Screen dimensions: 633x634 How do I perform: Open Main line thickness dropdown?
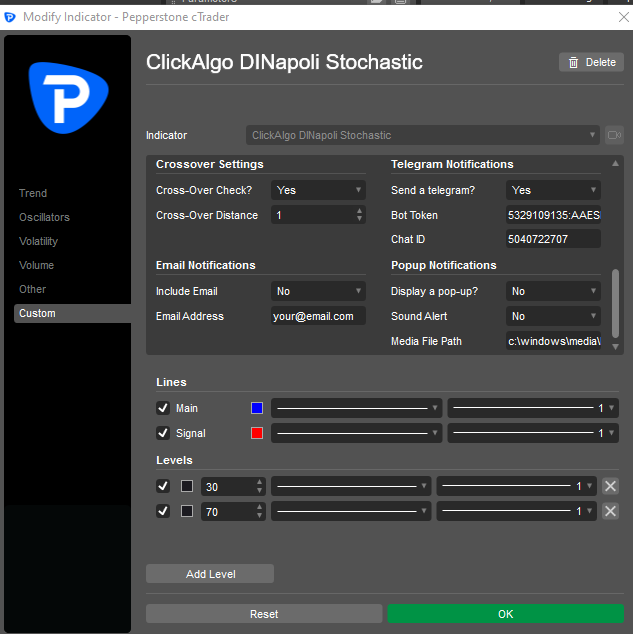pyautogui.click(x=533, y=408)
